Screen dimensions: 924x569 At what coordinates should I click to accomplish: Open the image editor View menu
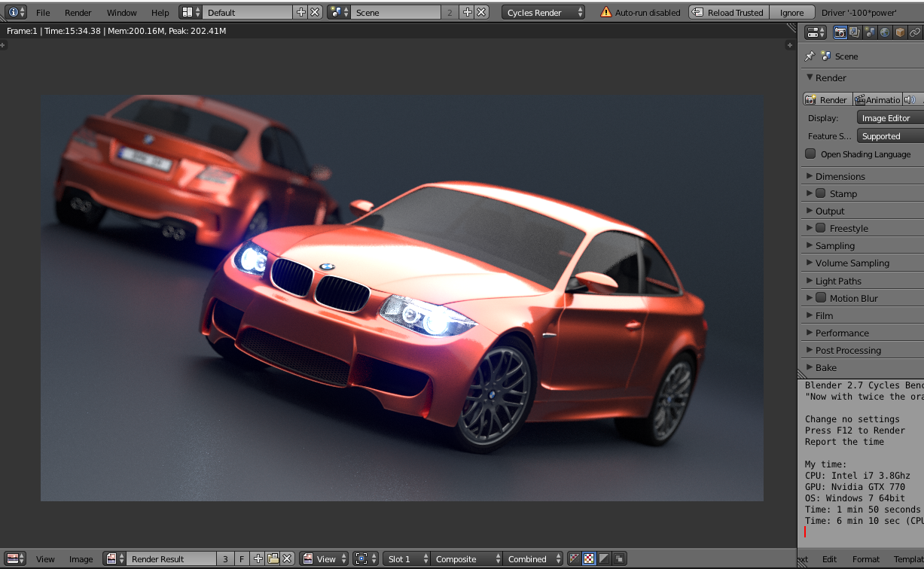45,558
